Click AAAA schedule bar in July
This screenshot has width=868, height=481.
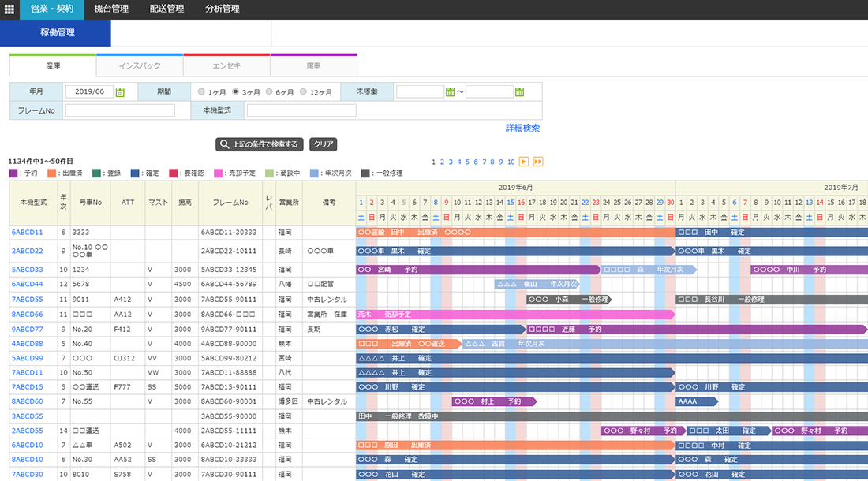pyautogui.click(x=697, y=401)
